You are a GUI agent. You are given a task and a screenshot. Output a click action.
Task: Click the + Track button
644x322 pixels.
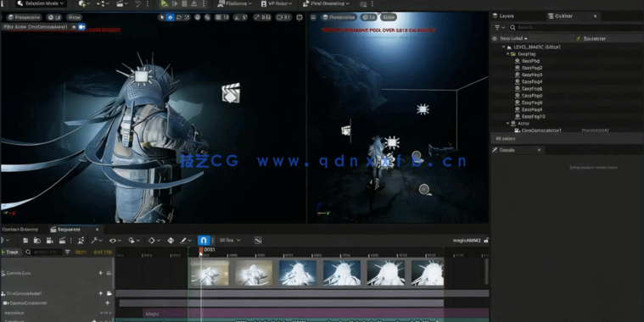point(10,252)
